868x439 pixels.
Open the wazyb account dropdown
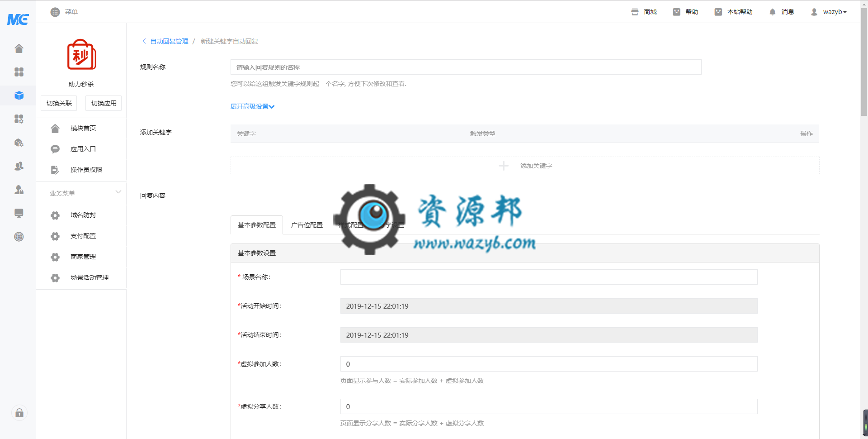pyautogui.click(x=835, y=12)
